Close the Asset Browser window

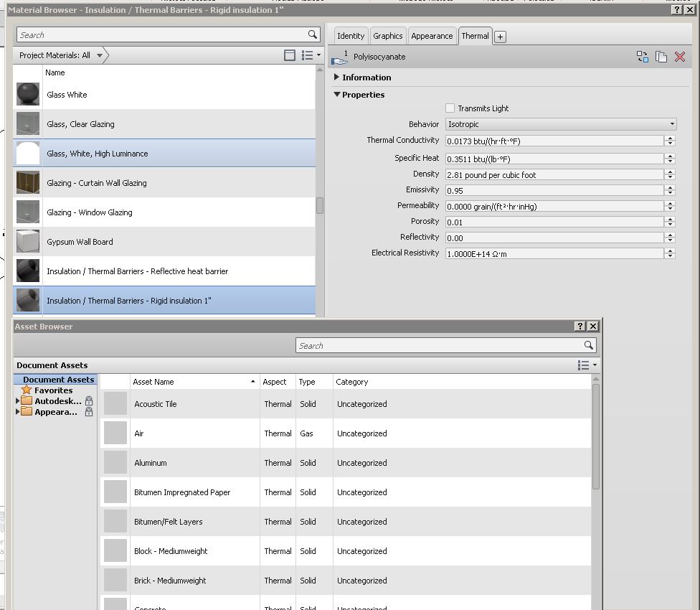point(593,327)
